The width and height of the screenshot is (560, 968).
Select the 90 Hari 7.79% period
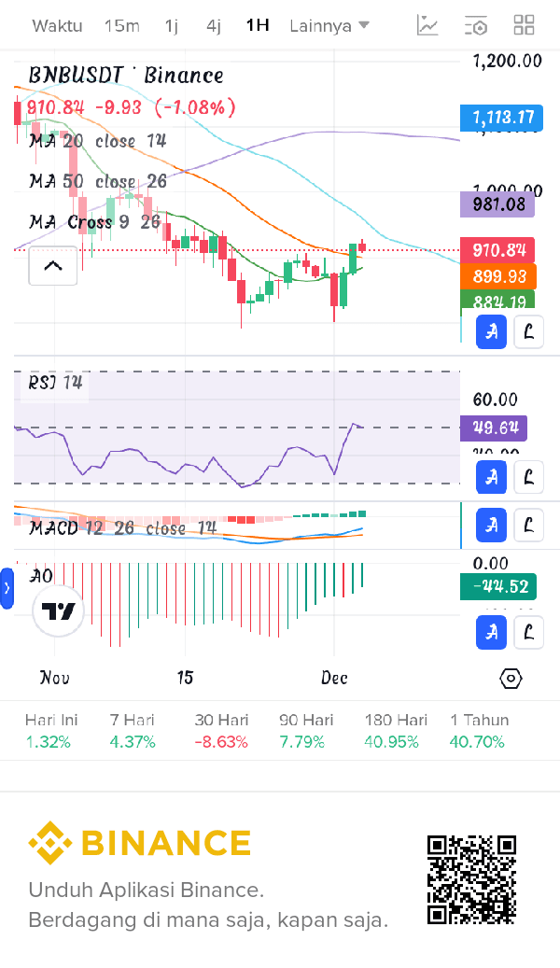click(x=306, y=731)
